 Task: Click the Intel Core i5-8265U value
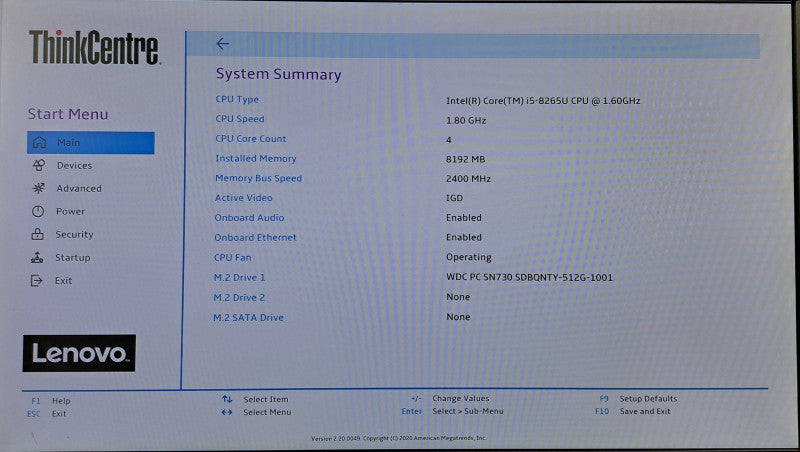coord(543,101)
